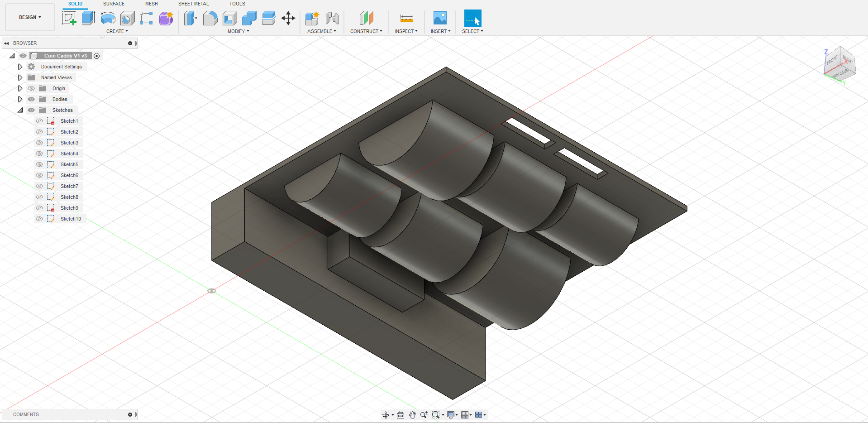Select the Create Sketch tool

(69, 18)
